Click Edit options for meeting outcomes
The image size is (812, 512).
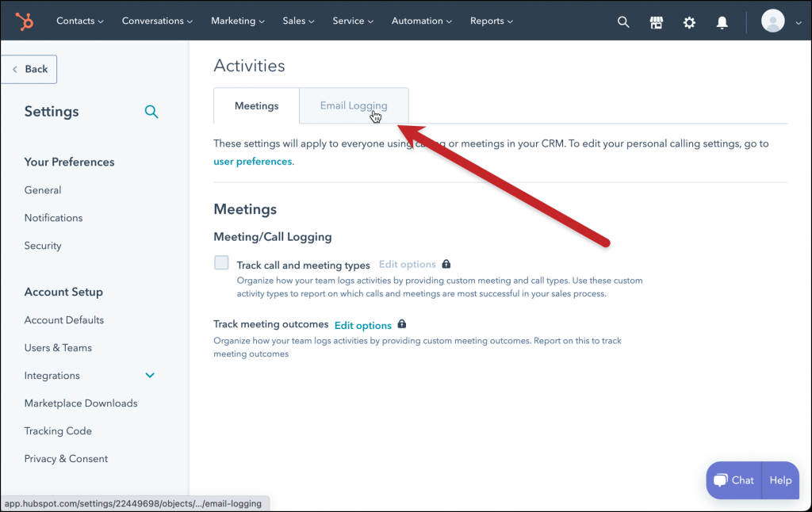point(362,325)
